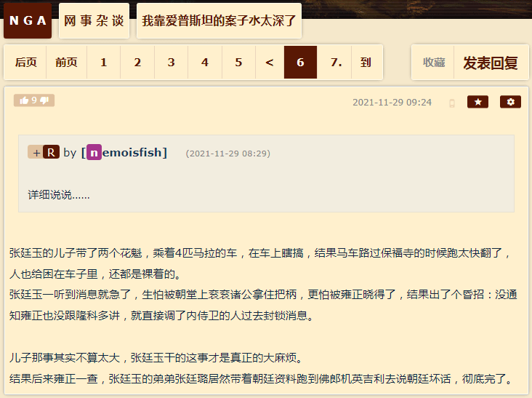Viewport: 532px width, 398px height.
Task: Jump to page 3
Action: 172,62
